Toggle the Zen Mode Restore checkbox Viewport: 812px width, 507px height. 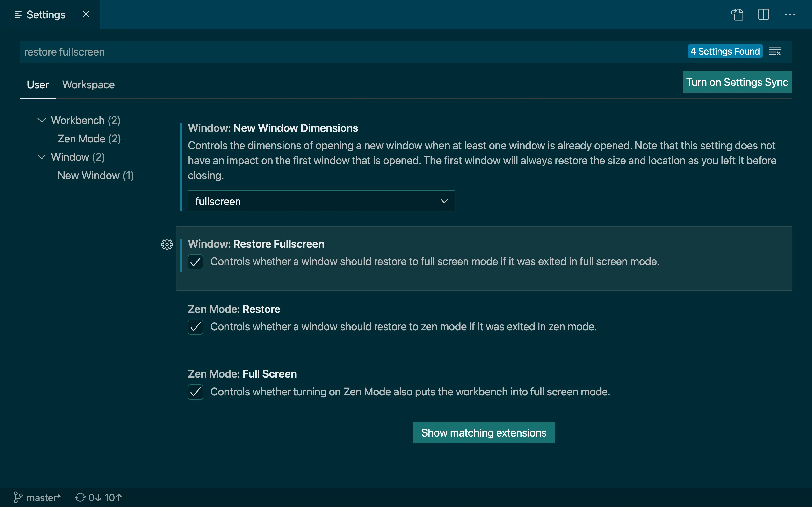pyautogui.click(x=195, y=327)
